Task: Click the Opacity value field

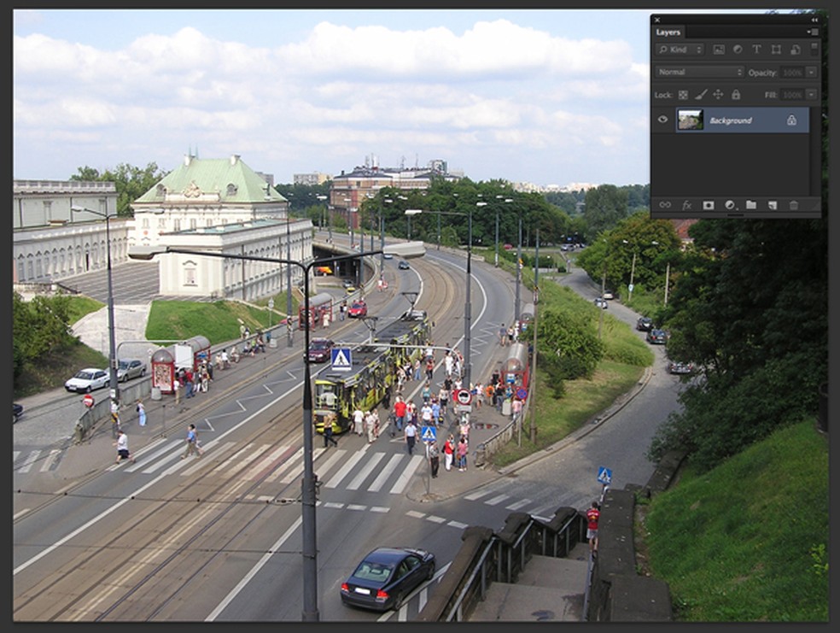Action: click(792, 73)
